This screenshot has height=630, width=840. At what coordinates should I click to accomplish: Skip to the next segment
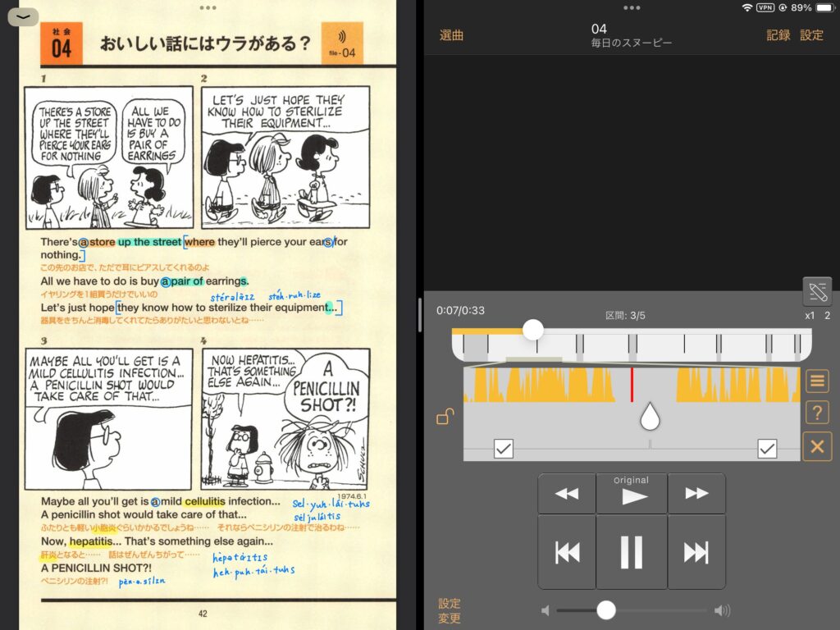coord(696,552)
